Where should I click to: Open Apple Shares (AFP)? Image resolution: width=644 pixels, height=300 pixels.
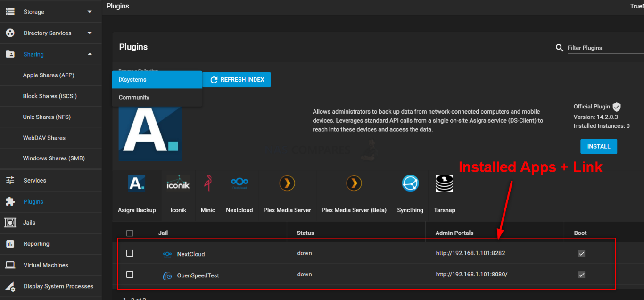pyautogui.click(x=49, y=75)
